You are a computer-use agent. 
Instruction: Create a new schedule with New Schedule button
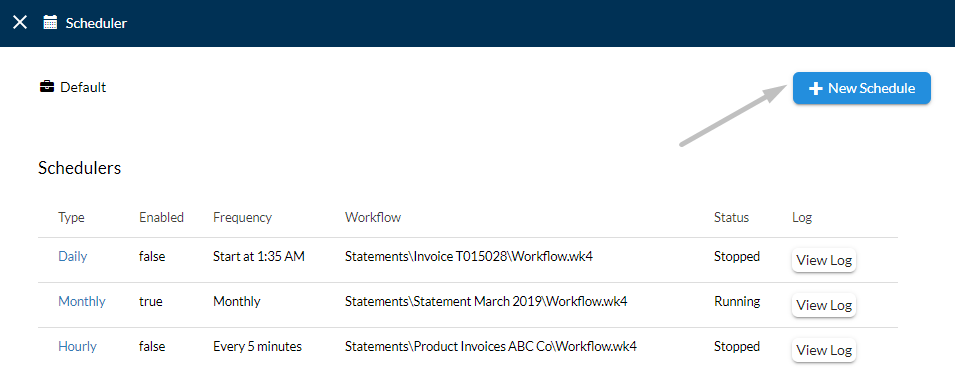coord(861,88)
